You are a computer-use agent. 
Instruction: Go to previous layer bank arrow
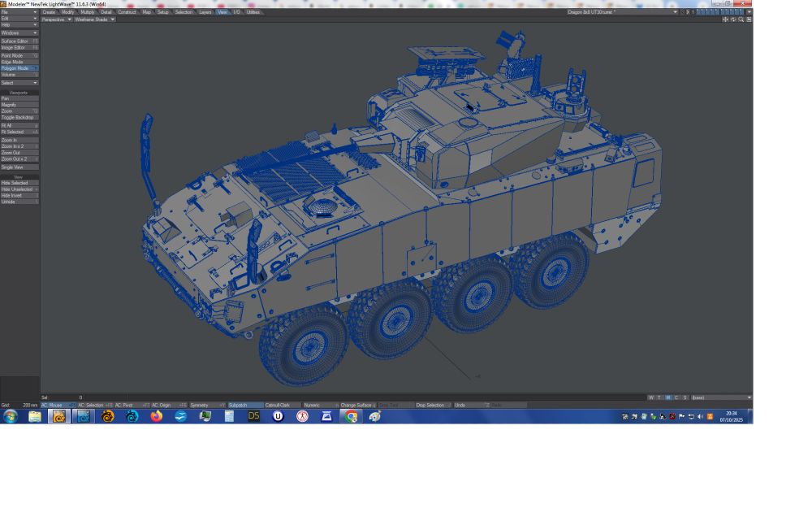(682, 12)
